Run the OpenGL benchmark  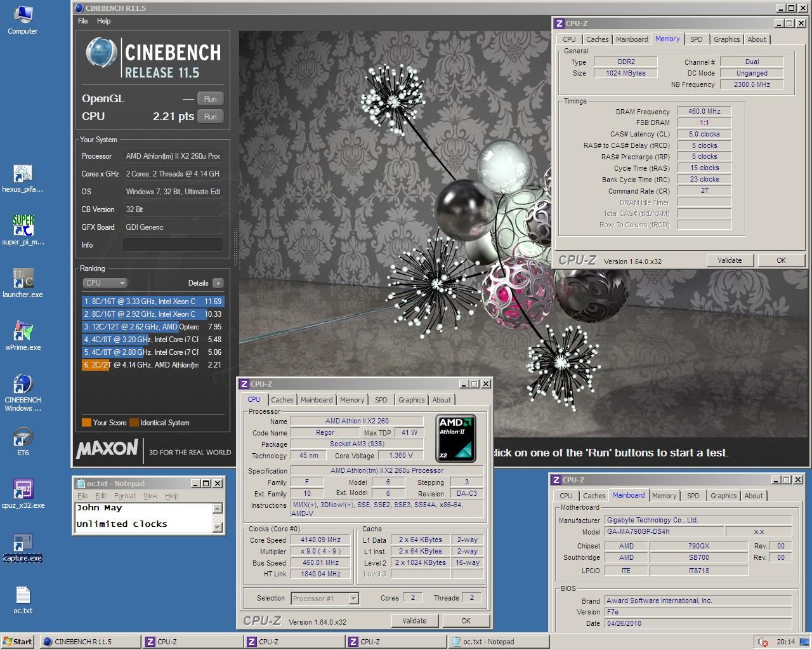pos(210,99)
